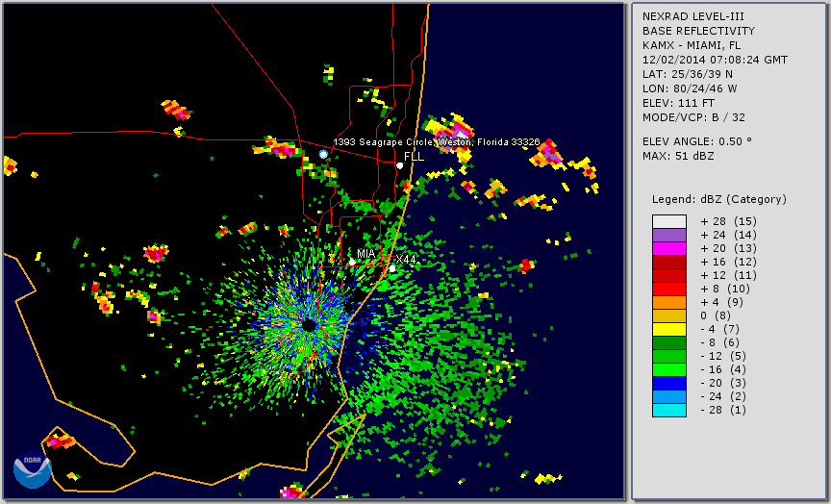The height and width of the screenshot is (504, 831).
Task: Select the -28 (1) cyan legend swatch
Action: 669,410
